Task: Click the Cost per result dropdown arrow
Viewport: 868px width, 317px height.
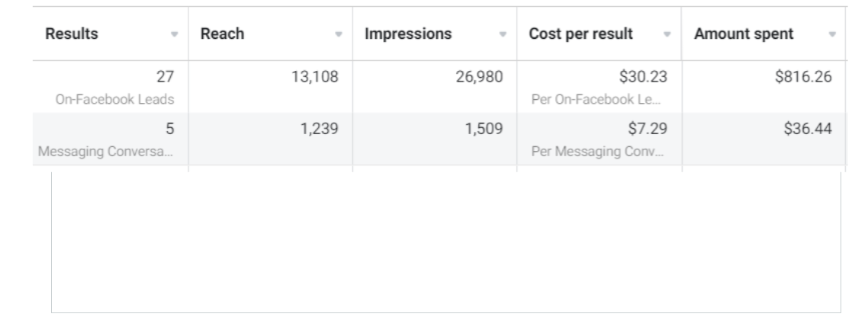Action: pyautogui.click(x=667, y=35)
